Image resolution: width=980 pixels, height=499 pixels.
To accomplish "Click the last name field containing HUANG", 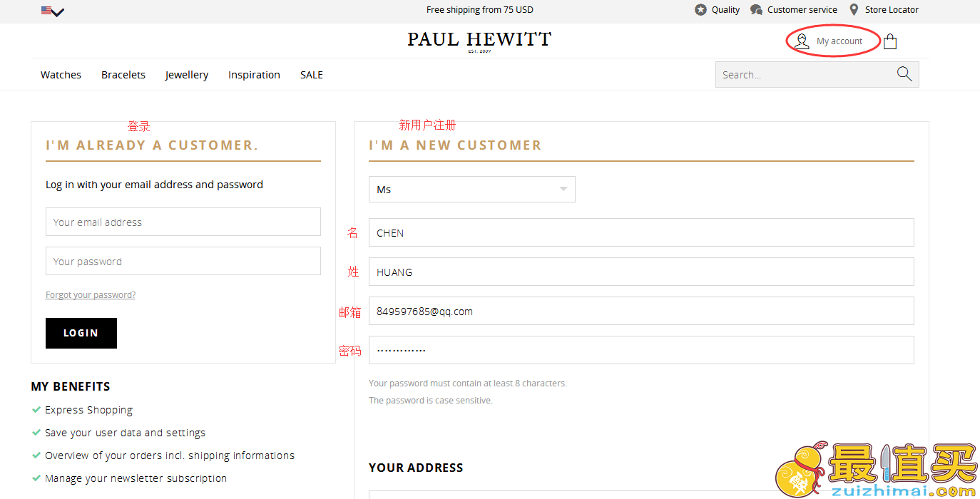I will click(641, 272).
